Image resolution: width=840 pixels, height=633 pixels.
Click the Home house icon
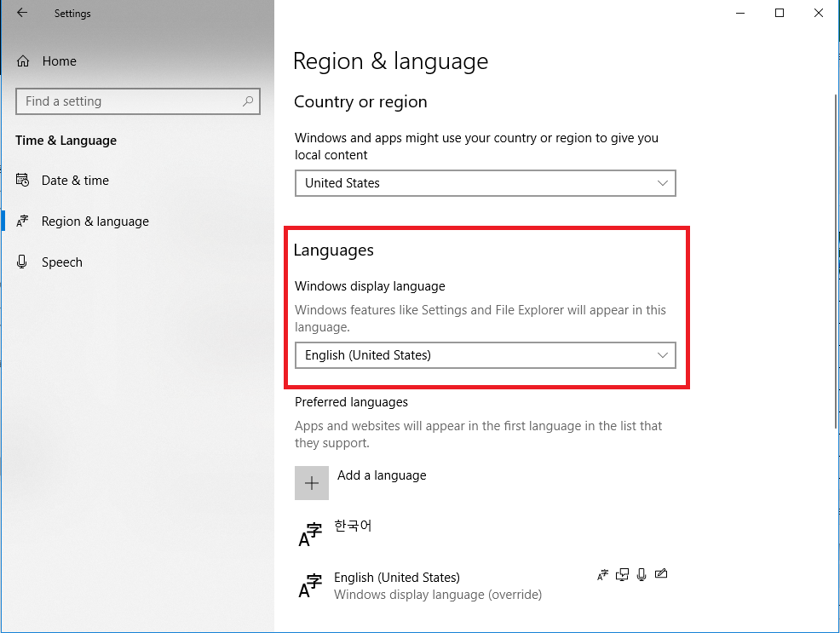tap(23, 61)
